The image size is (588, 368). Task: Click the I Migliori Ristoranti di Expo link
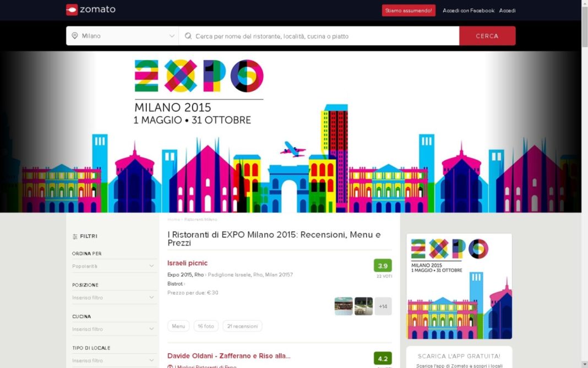coord(205,366)
